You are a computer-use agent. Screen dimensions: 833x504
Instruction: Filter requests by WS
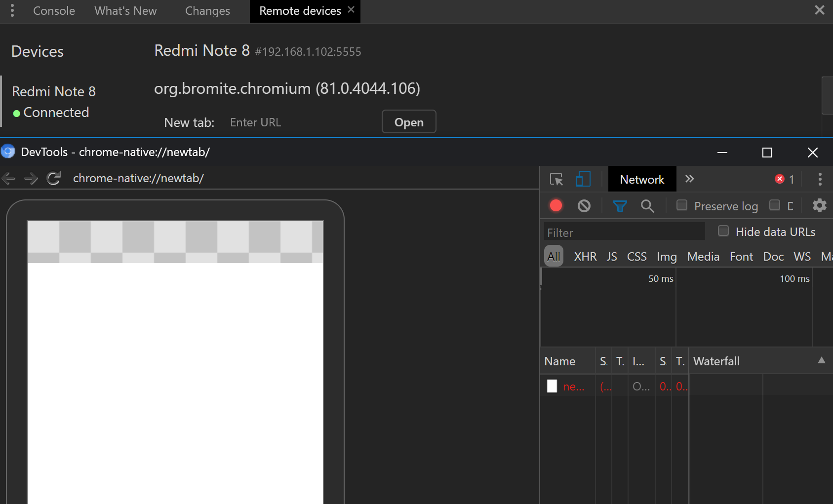(802, 257)
